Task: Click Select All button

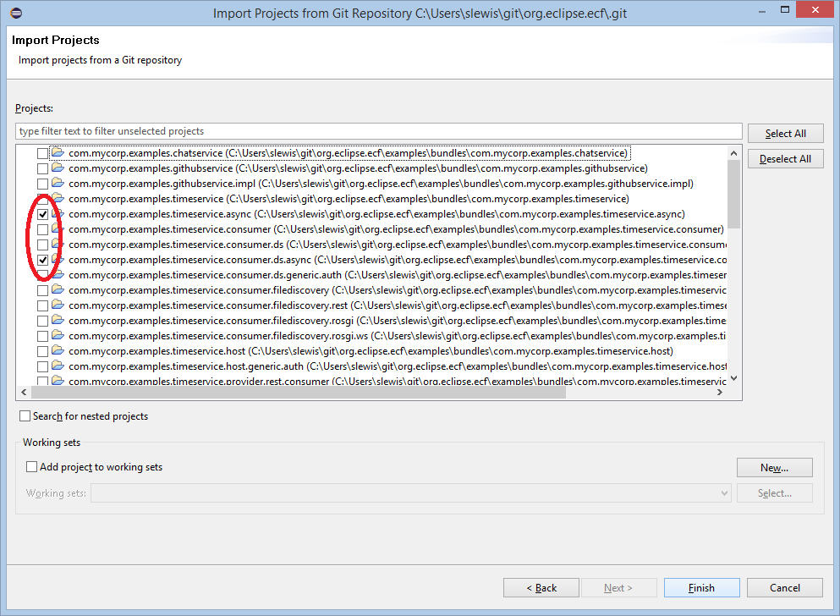Action: click(x=785, y=134)
